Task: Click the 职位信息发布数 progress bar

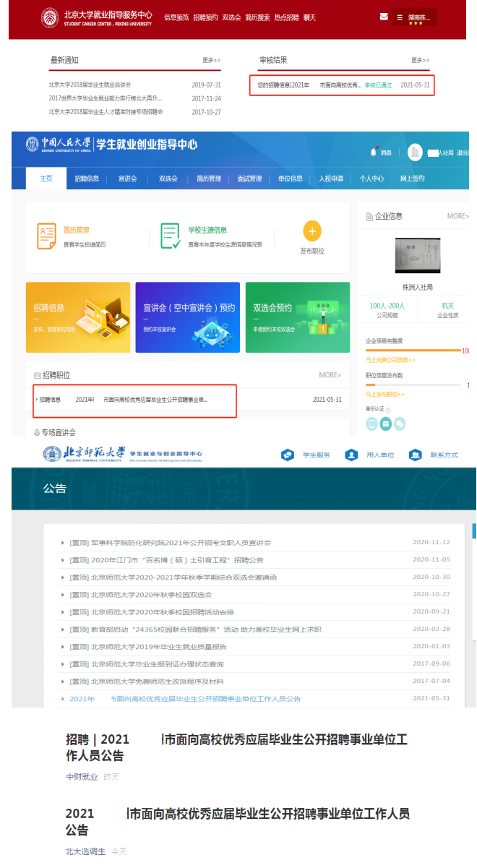Action: [x=413, y=384]
